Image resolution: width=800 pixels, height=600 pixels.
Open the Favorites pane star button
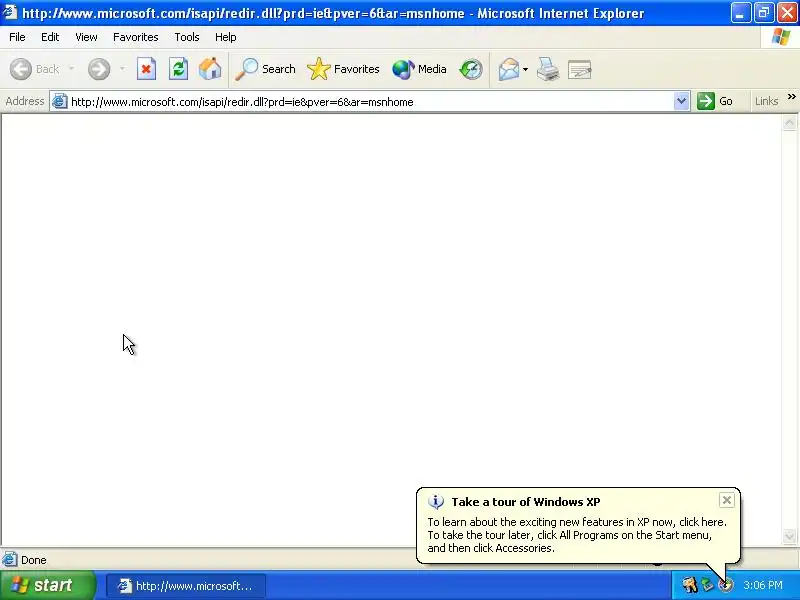pos(343,69)
